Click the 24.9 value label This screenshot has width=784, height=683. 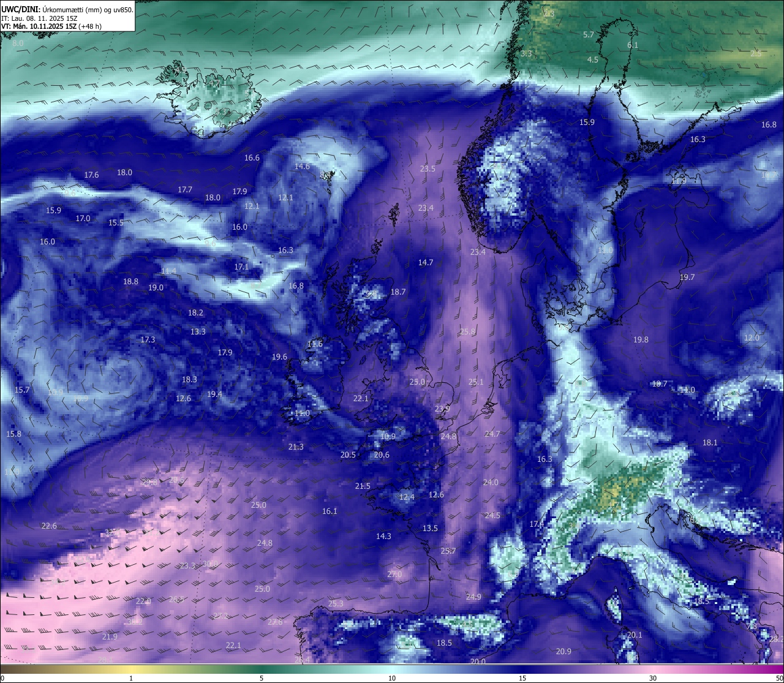(x=473, y=597)
